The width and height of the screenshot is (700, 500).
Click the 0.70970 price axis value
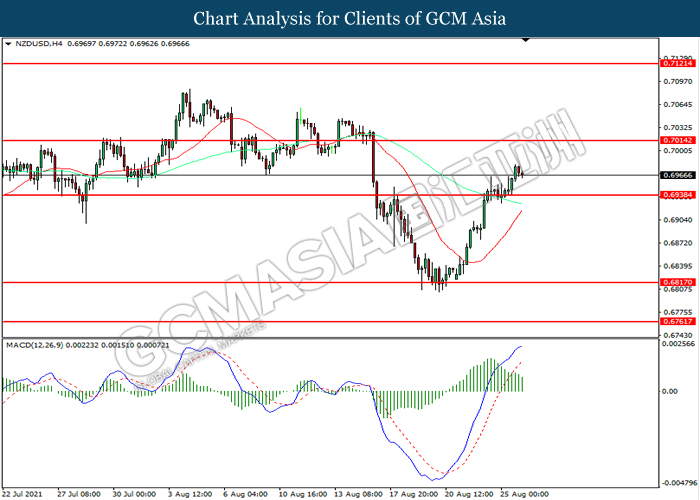pyautogui.click(x=678, y=81)
